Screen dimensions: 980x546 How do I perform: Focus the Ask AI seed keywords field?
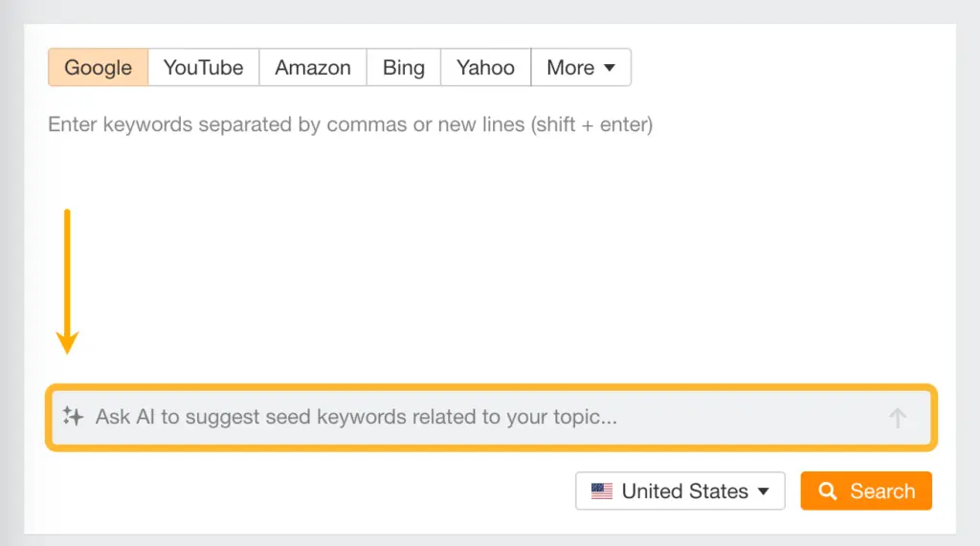pyautogui.click(x=479, y=417)
